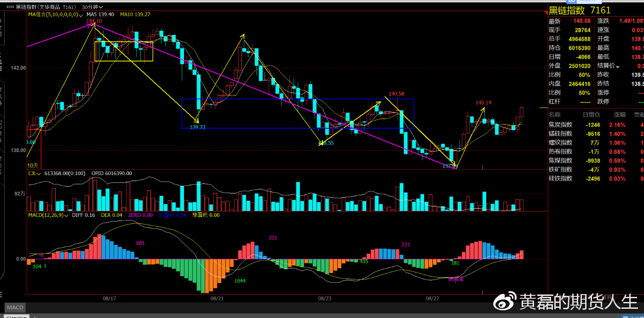Click the OPID 6016390.00 readout
The width and height of the screenshot is (644, 318).
click(112, 173)
